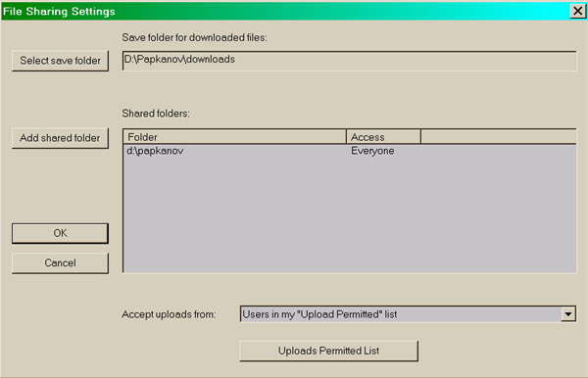Sort by the Access column header
The height and width of the screenshot is (378, 588).
383,137
